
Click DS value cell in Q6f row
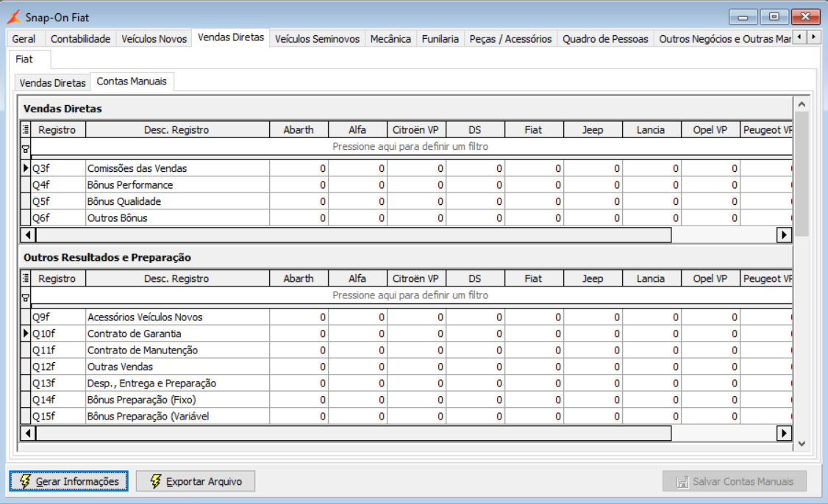click(x=475, y=218)
